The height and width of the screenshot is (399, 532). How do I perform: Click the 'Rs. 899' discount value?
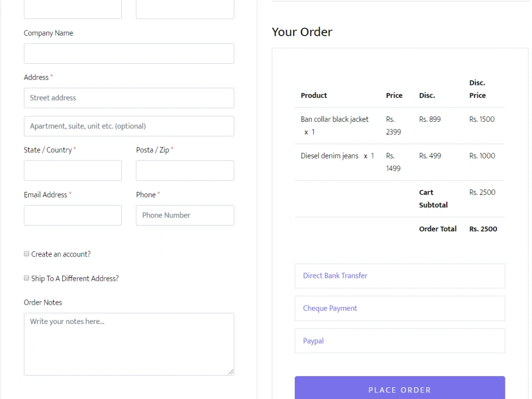point(430,119)
